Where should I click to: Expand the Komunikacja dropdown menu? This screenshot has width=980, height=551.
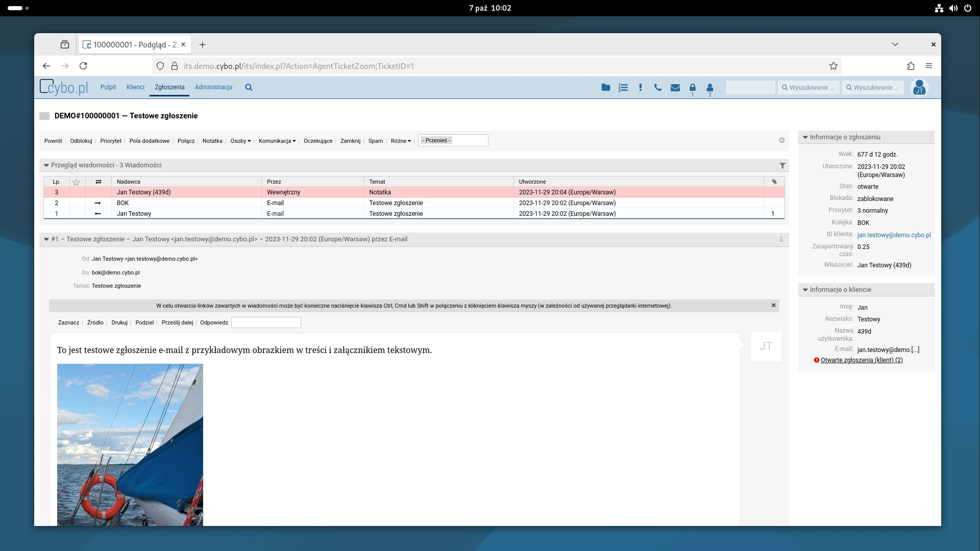[277, 141]
